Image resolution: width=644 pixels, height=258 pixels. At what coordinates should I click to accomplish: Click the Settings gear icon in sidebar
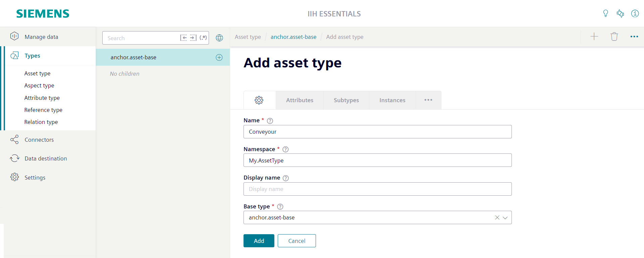[14, 177]
